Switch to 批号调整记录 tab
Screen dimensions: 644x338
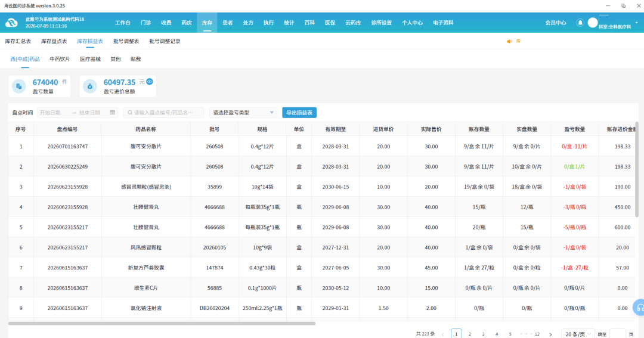click(165, 41)
